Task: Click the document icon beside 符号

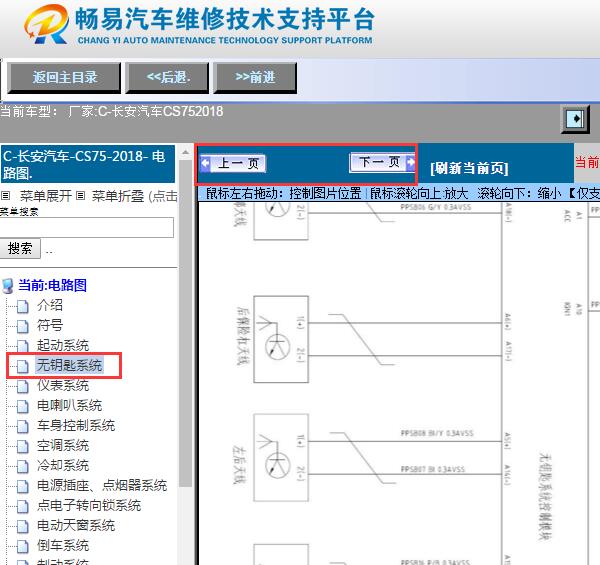Action: point(23,326)
